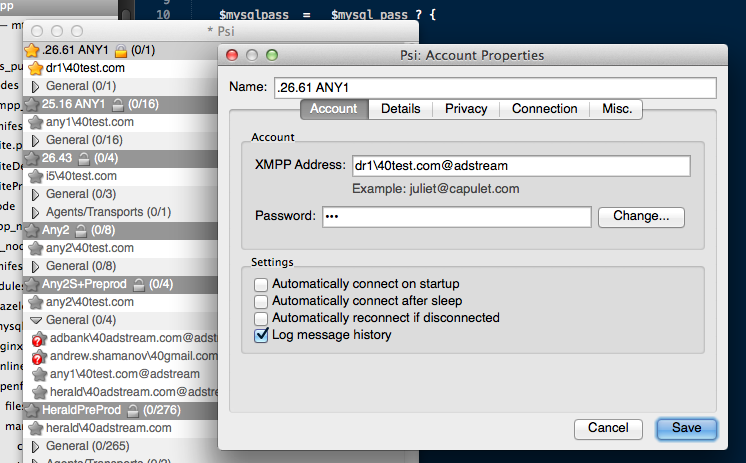Screen dimensions: 746x463
Task: Click the XMPP Address field
Action: pyautogui.click(x=521, y=166)
